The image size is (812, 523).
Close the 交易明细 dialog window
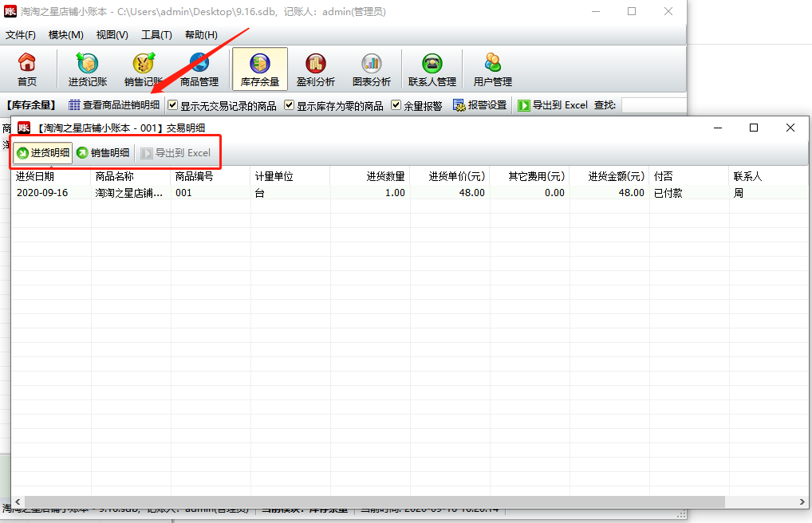790,128
